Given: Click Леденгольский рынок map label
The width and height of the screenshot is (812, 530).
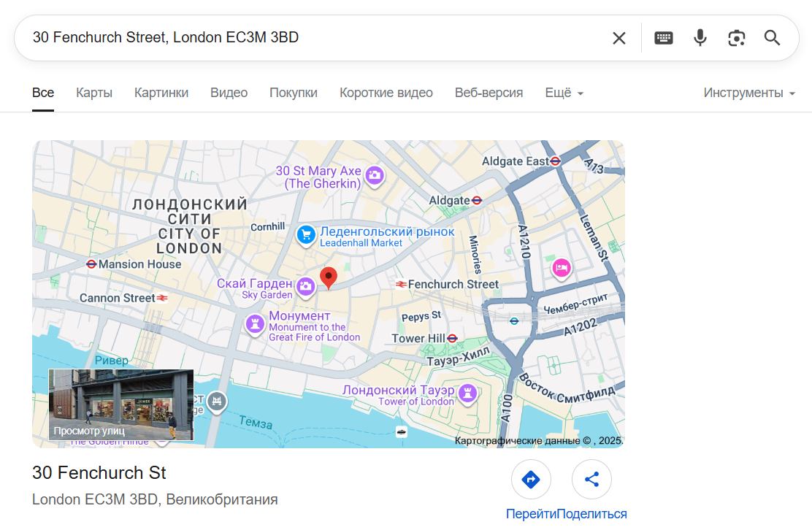Looking at the screenshot, I should [x=387, y=231].
